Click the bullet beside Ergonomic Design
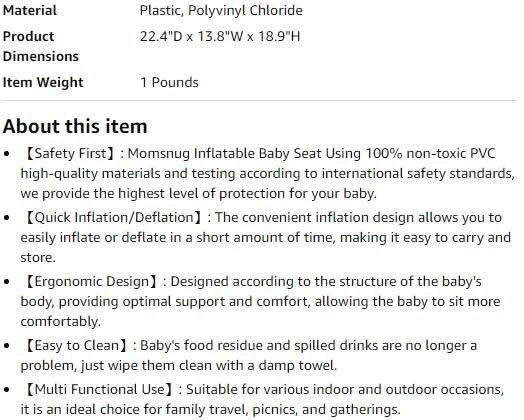Screen dimensions: 524x420 (7, 282)
